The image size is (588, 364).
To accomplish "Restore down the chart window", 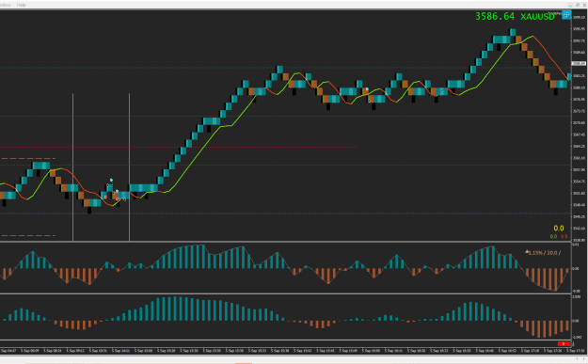I will pyautogui.click(x=577, y=5).
